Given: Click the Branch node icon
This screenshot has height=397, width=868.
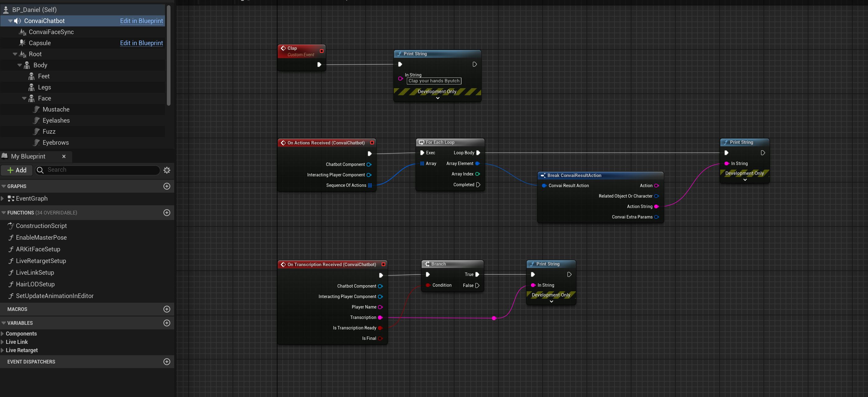Looking at the screenshot, I should point(427,264).
